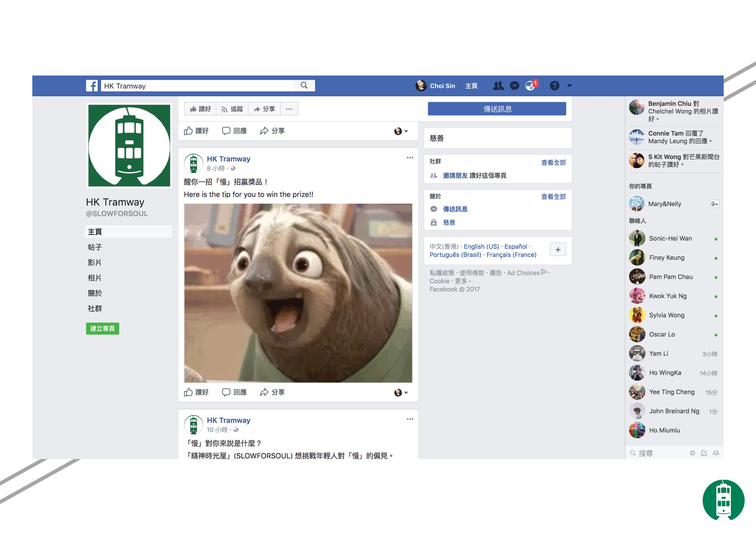Viewport: 756px width, 534px height.
Task: Comment on sloth post via 回應
Action: coord(234,392)
